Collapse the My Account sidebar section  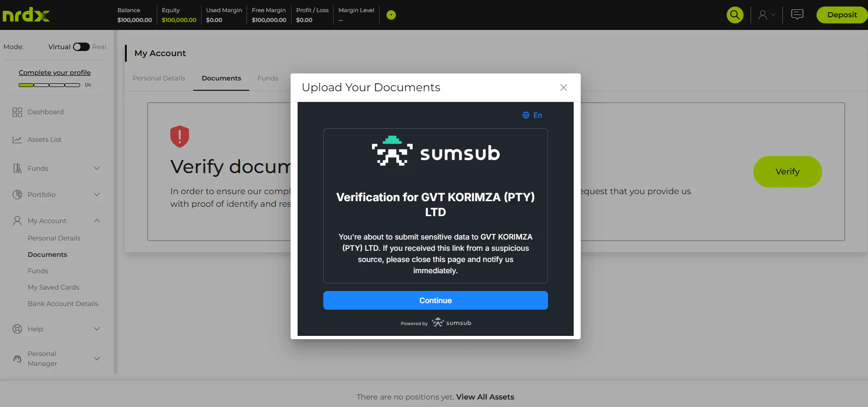click(x=97, y=221)
